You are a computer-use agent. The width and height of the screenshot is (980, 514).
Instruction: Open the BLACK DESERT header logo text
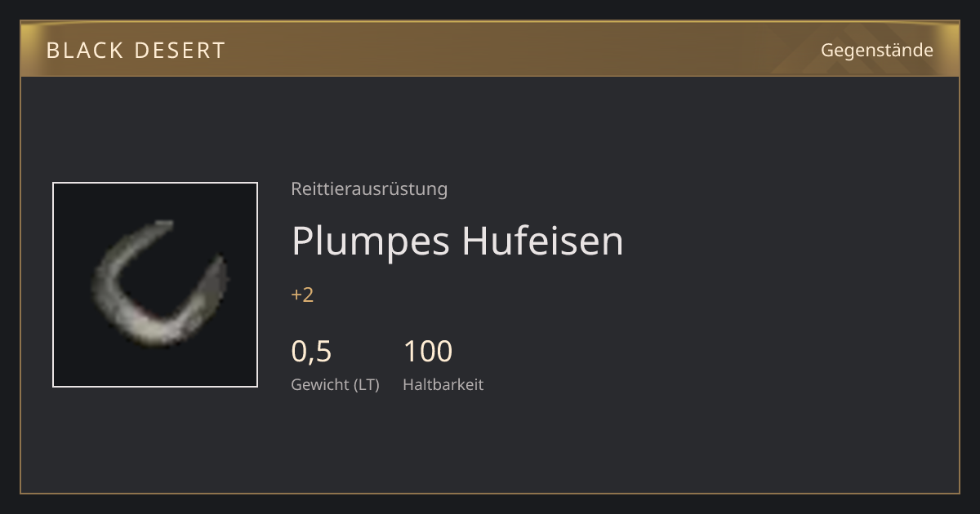(136, 51)
